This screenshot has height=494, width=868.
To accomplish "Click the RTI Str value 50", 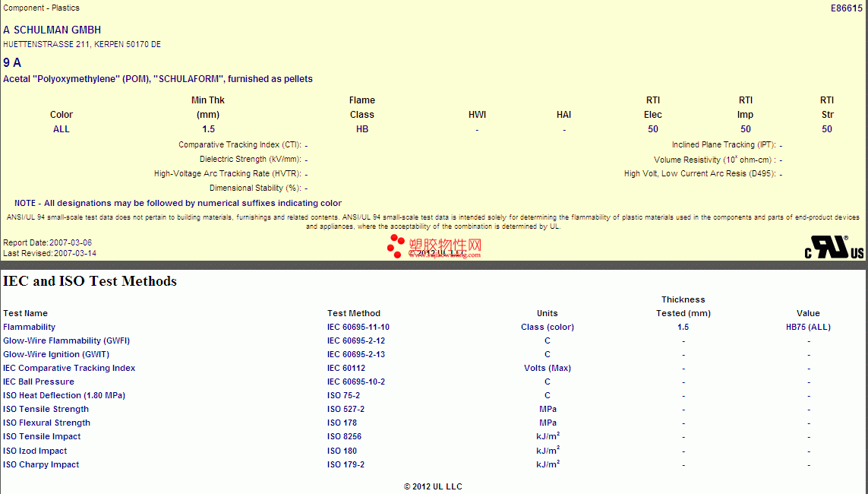I will 827,129.
